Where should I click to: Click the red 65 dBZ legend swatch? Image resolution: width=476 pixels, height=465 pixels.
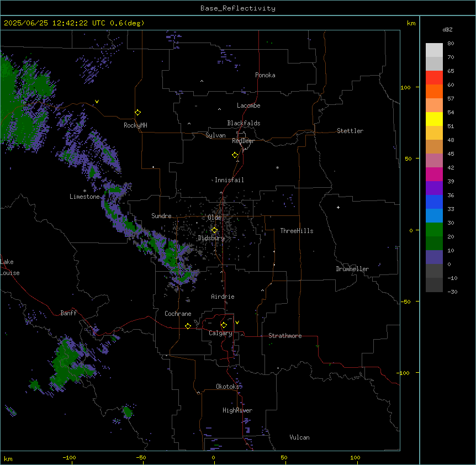tap(434, 77)
